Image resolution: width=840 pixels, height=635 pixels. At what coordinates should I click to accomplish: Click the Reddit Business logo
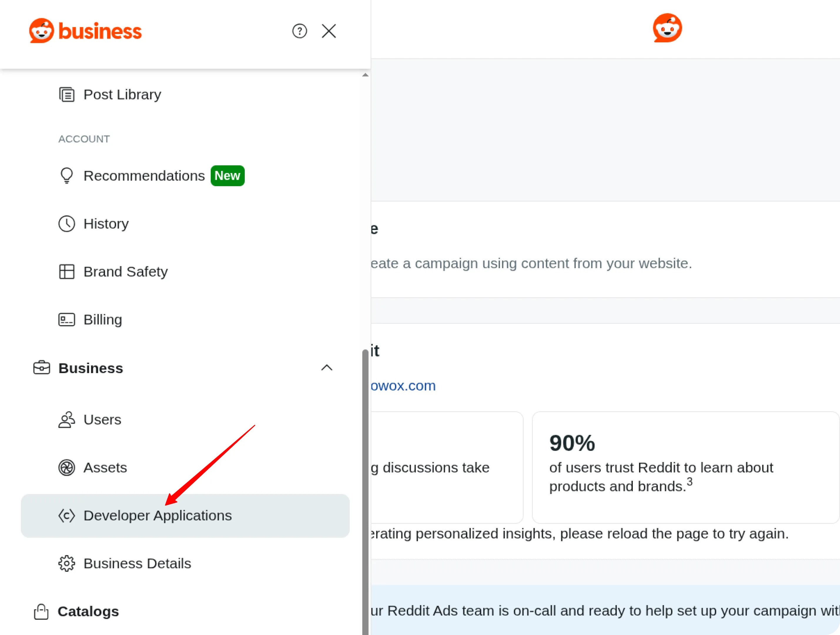[85, 31]
